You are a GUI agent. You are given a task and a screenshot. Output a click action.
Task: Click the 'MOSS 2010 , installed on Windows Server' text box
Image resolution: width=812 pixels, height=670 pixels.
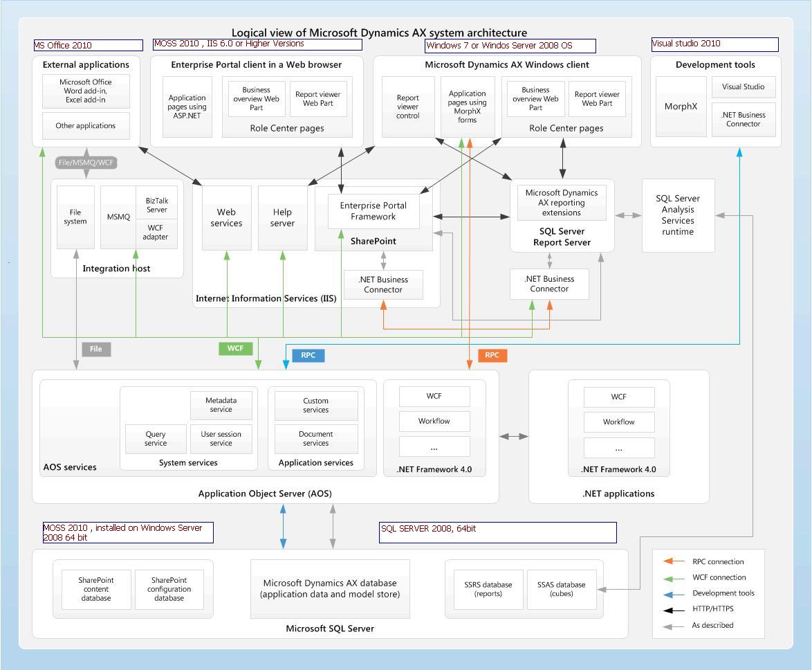click(128, 532)
